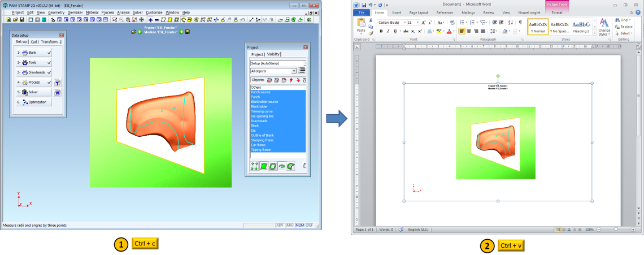Viewport: 644px width, 255px height.
Task: Switch to Cad tab in Data setup
Action: click(x=34, y=42)
